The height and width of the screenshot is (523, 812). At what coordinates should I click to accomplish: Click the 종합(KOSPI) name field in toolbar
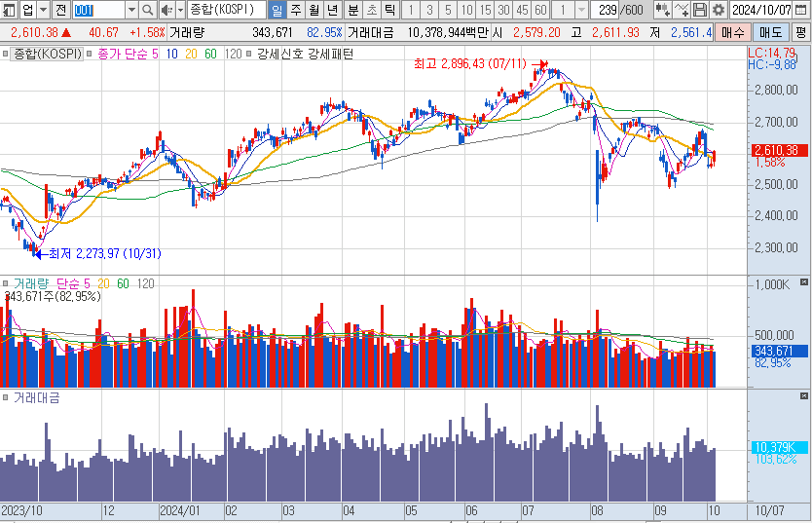(x=227, y=10)
